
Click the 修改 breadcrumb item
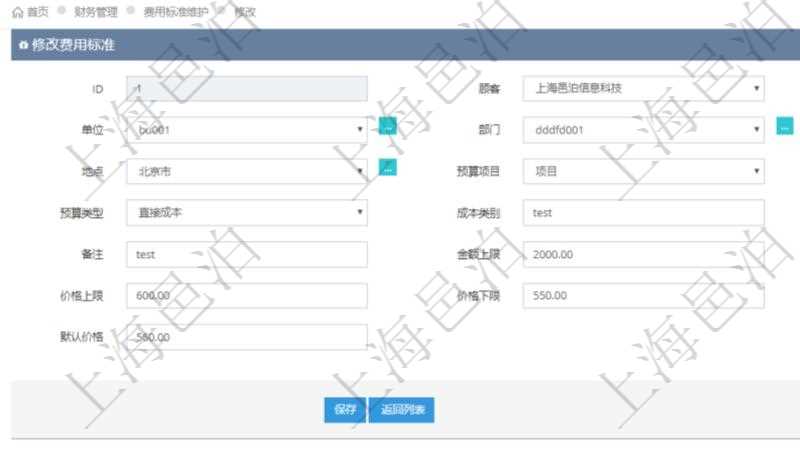[245, 12]
